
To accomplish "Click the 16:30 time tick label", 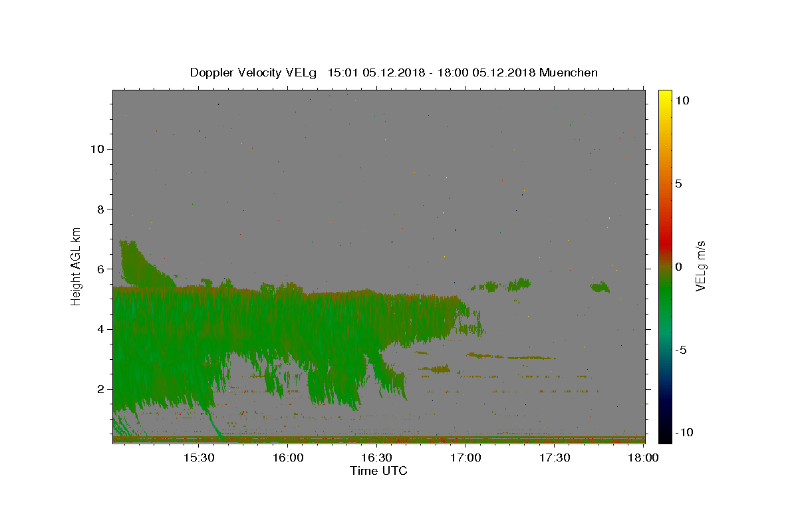I will coord(377,458).
